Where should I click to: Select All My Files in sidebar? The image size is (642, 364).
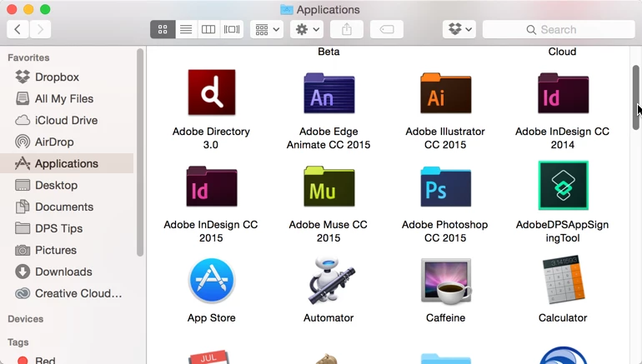(x=68, y=98)
